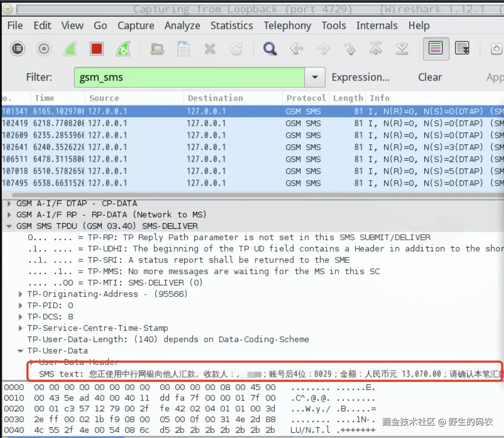Open the Statistics menu
504x438 pixels.
point(231,25)
